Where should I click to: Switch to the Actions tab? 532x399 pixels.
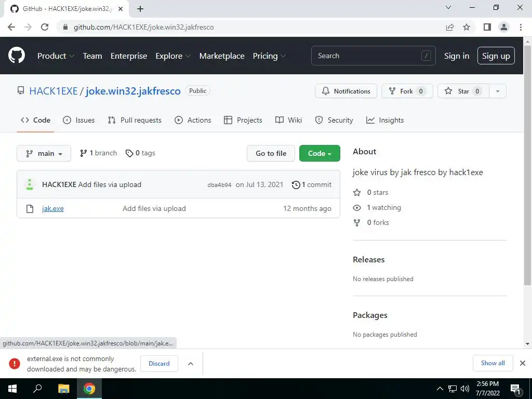pos(193,120)
